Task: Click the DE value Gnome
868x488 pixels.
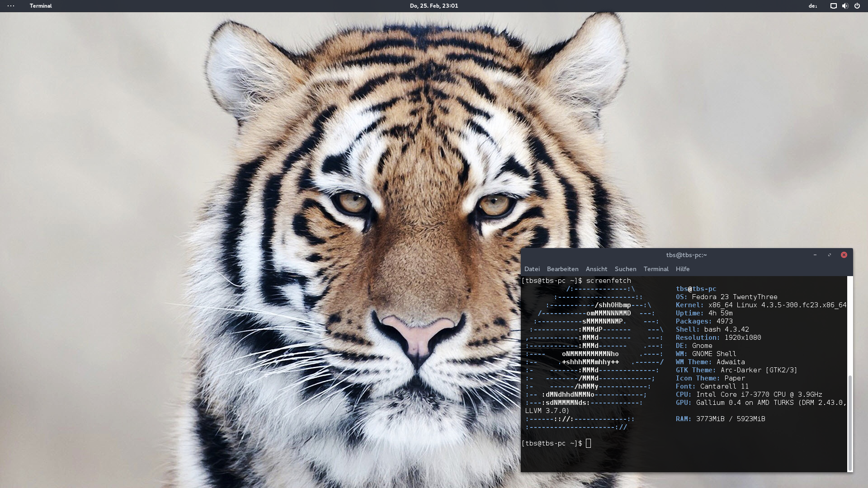Action: click(x=702, y=346)
